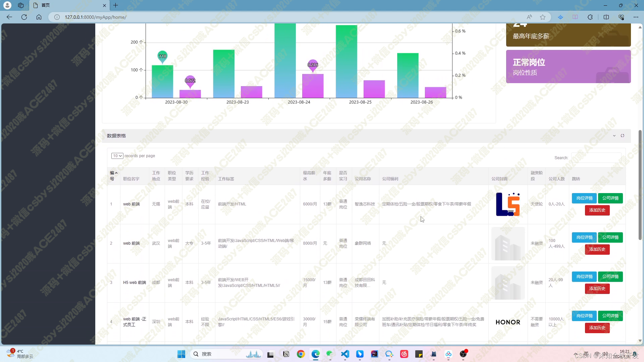Open the tab actions workspaces icon
644x362 pixels.
pos(21,5)
